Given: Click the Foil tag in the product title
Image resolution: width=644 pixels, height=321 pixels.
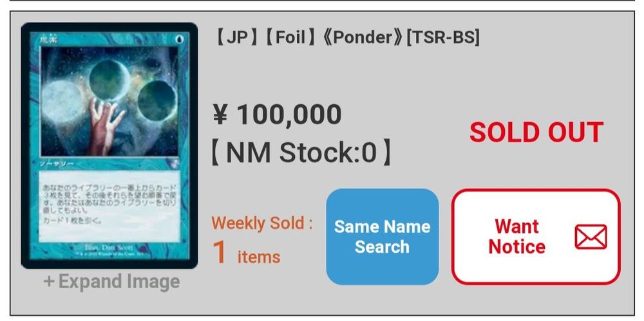Looking at the screenshot, I should (290, 38).
